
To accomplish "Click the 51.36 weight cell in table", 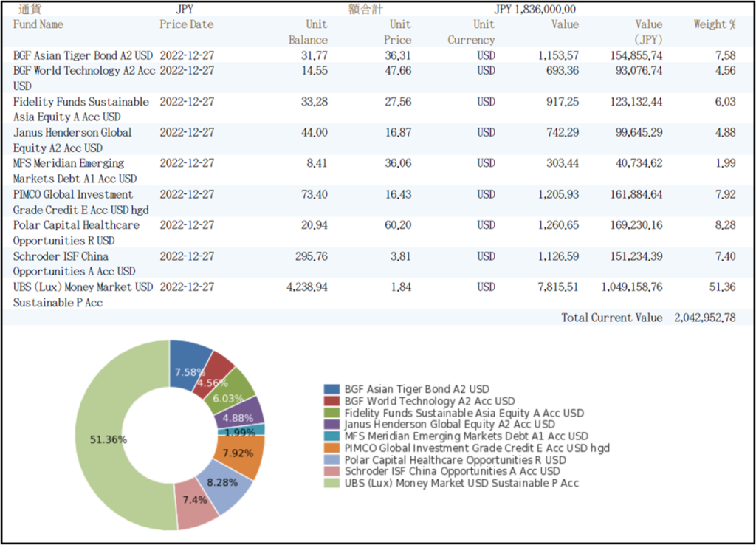I will coord(722,287).
